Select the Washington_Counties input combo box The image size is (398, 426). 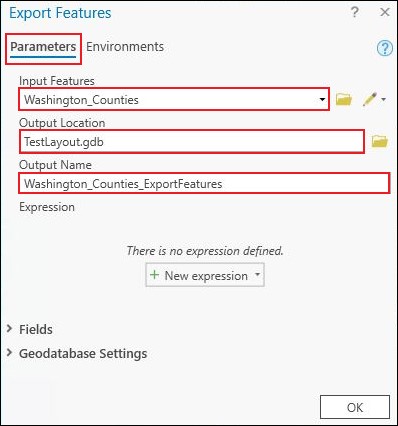(174, 99)
